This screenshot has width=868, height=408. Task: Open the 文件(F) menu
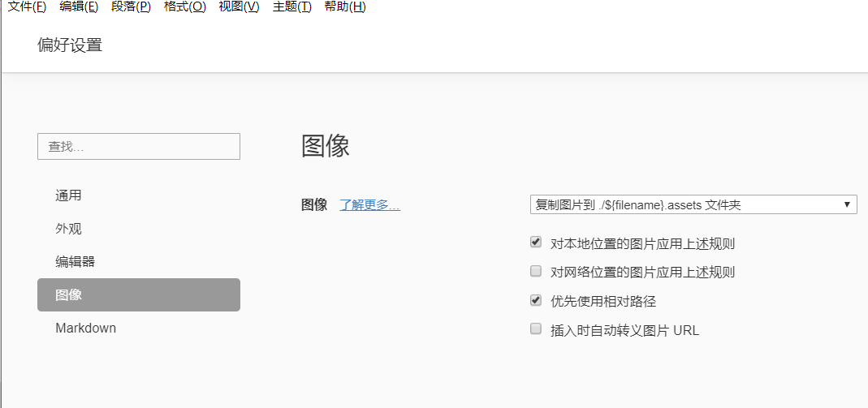[27, 6]
